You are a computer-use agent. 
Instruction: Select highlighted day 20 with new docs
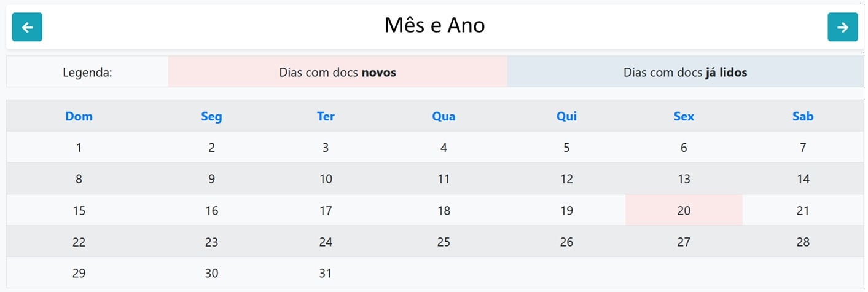[684, 210]
